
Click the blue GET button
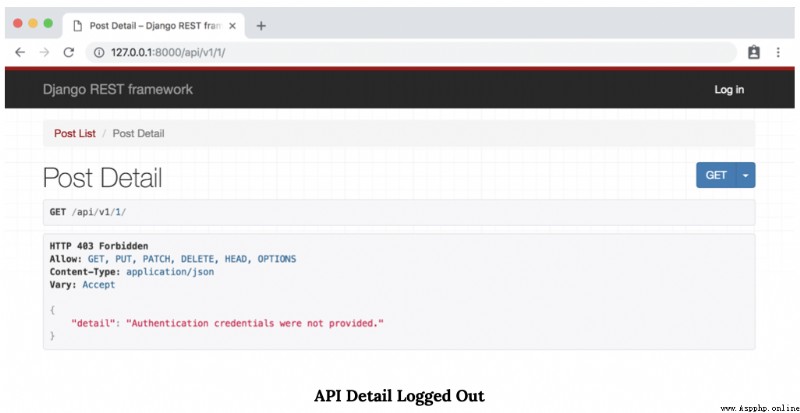coord(716,175)
